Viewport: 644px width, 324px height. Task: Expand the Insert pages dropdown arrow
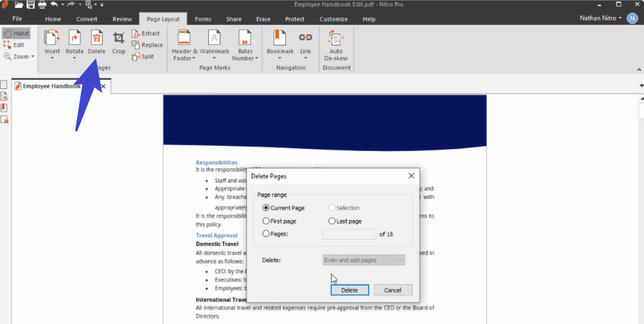point(52,57)
